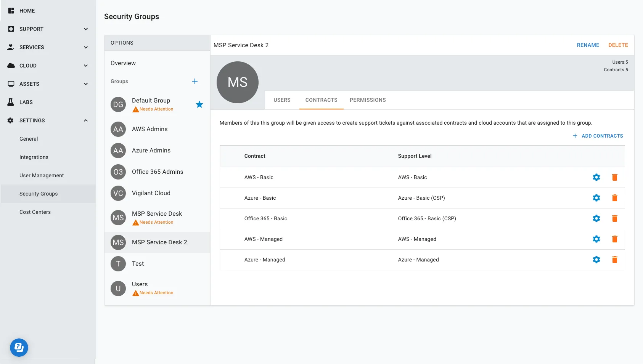Remove the Azure - Basic contract with trash icon
The width and height of the screenshot is (643, 364).
coord(615,198)
